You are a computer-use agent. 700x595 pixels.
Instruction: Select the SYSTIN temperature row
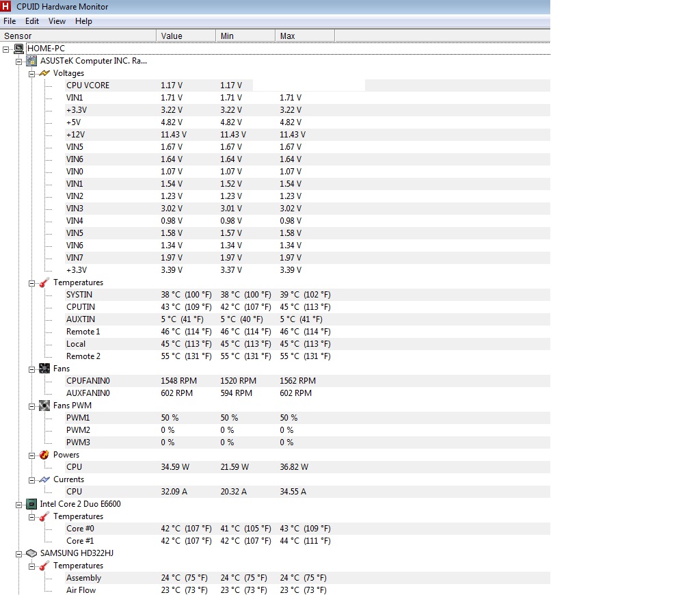point(307,295)
